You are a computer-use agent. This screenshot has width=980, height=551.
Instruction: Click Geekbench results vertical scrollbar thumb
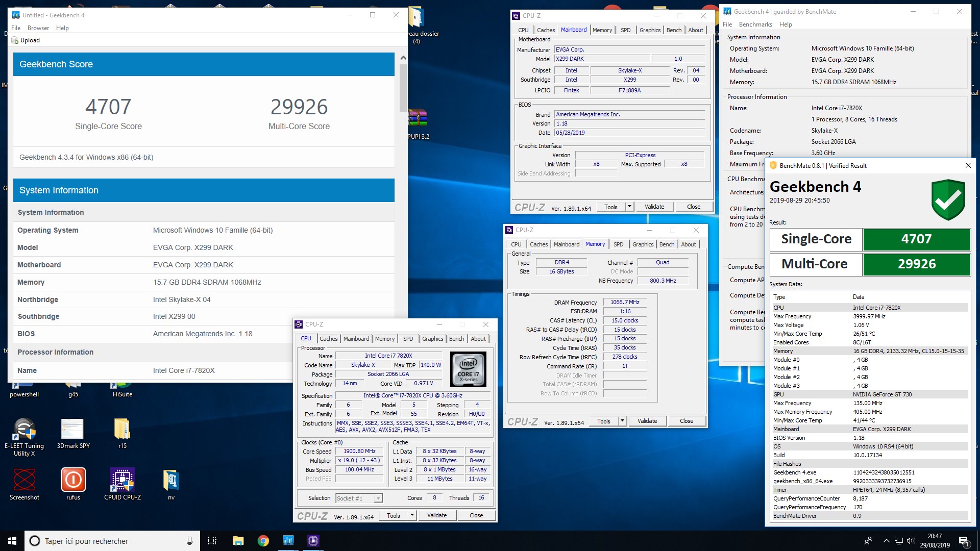(403, 87)
